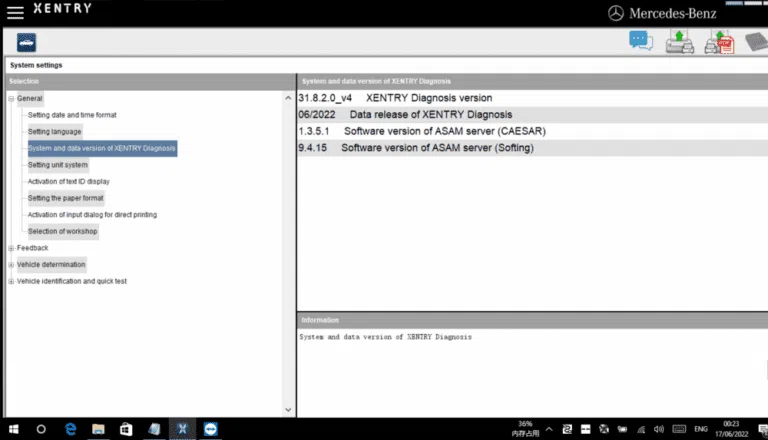Click the print to PDF icon

click(718, 41)
